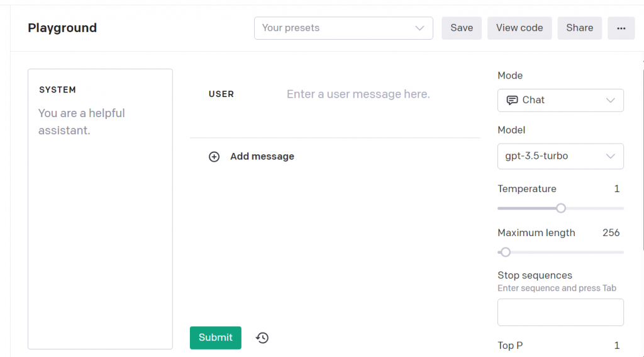The image size is (644, 357).
Task: Open the three-dots more options menu
Action: 621,28
